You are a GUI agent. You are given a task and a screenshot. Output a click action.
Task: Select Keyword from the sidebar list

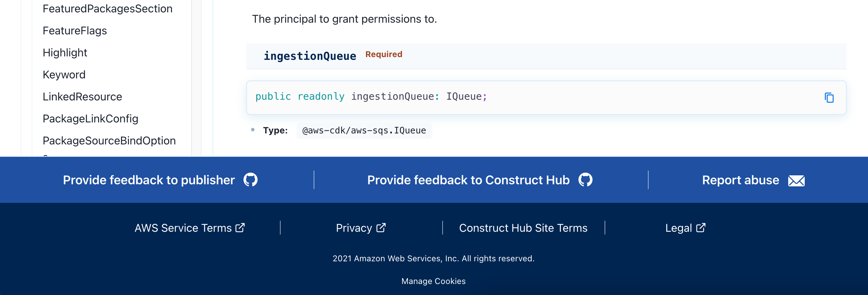(64, 75)
